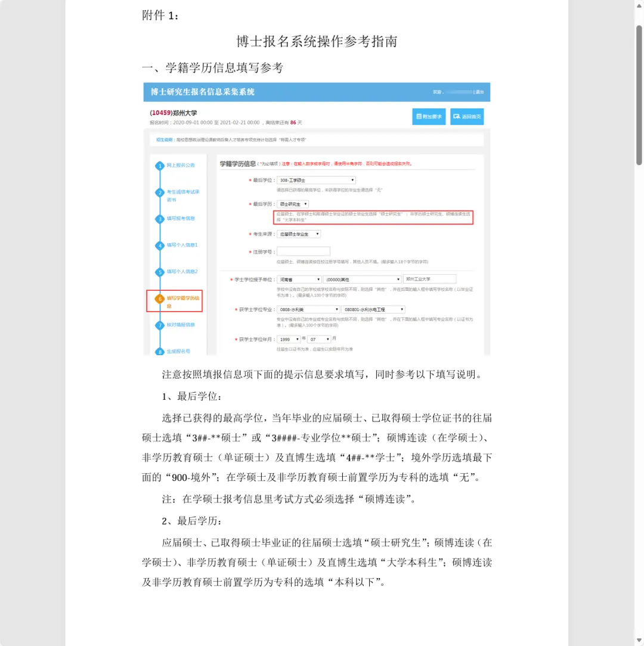
Task: Open the year dropdown showing 1999
Action: [289, 340]
